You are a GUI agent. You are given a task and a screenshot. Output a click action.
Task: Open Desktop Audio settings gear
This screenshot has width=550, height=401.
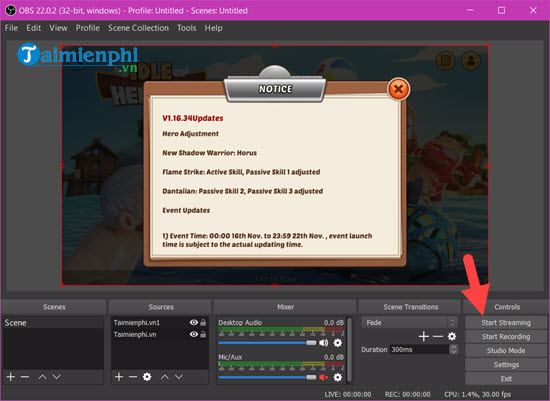337,343
